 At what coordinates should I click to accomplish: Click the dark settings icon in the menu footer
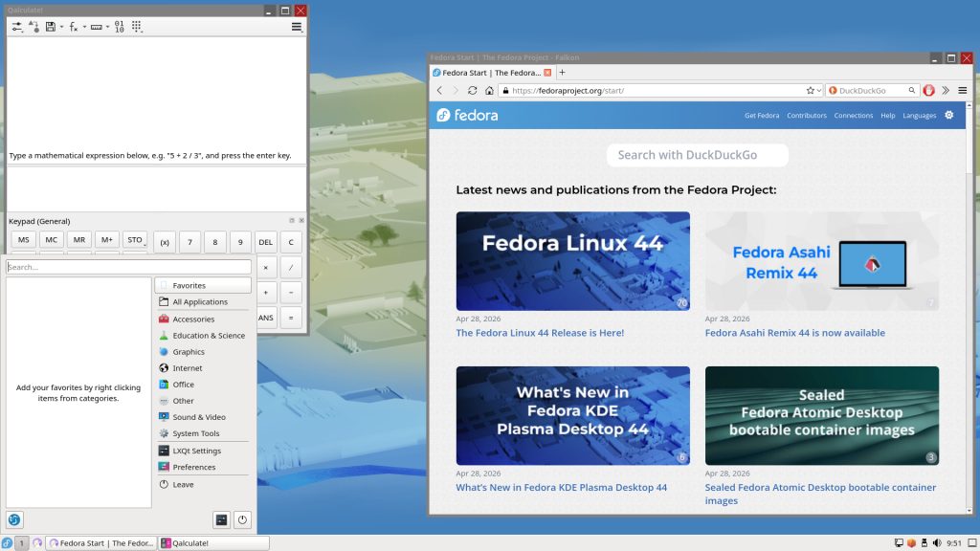[x=221, y=519]
